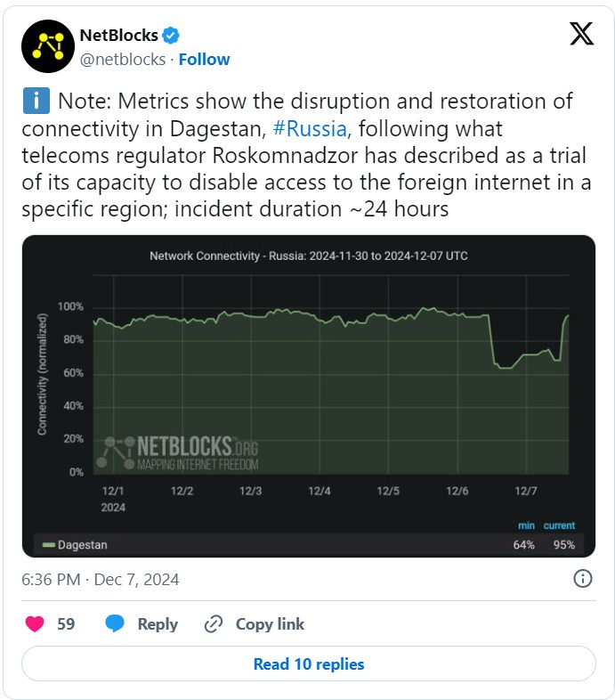615x700 pixels.
Task: Open the X logo link
Action: [x=581, y=34]
